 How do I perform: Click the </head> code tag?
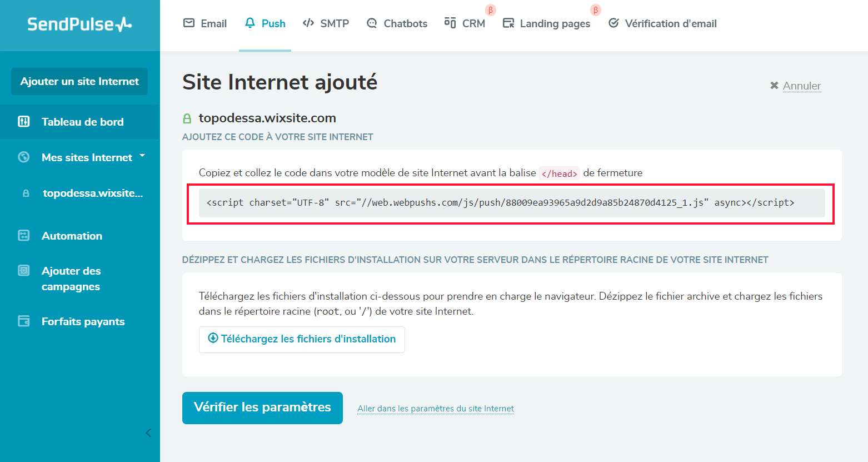tap(559, 173)
